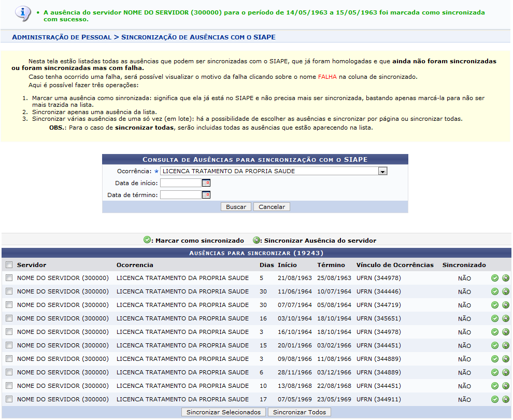Synchronize the absence starting 11/06/1964

506,291
